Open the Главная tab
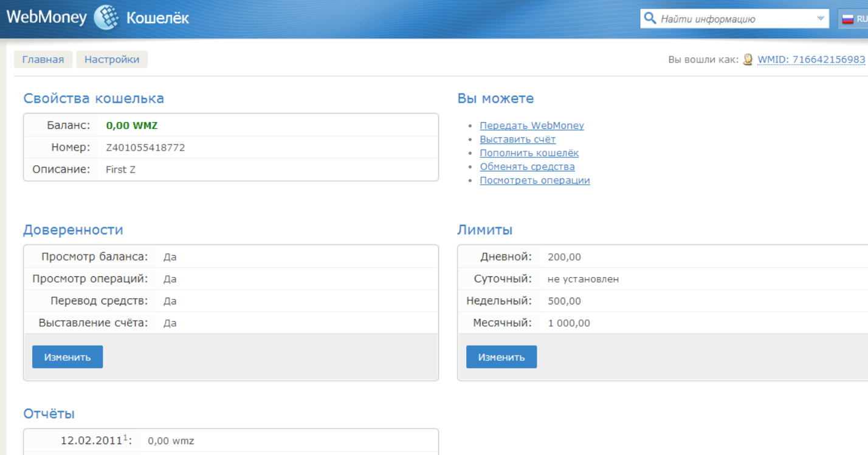 (43, 60)
